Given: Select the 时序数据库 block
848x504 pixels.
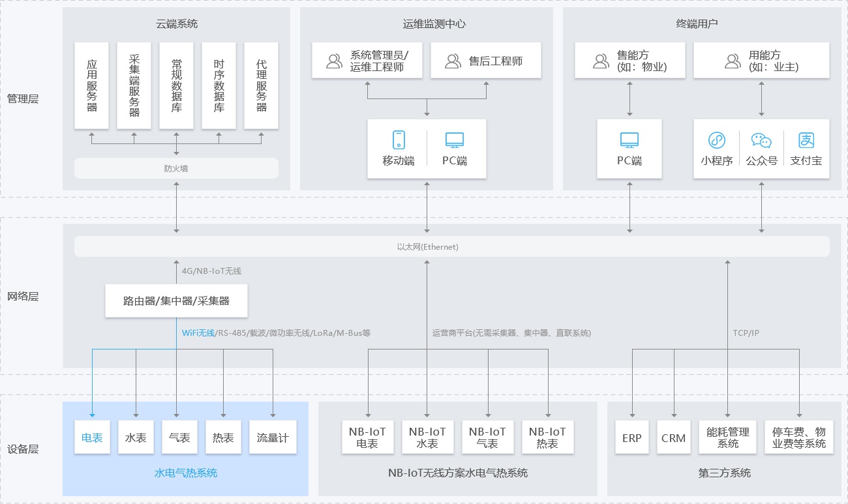Looking at the screenshot, I should pyautogui.click(x=219, y=85).
